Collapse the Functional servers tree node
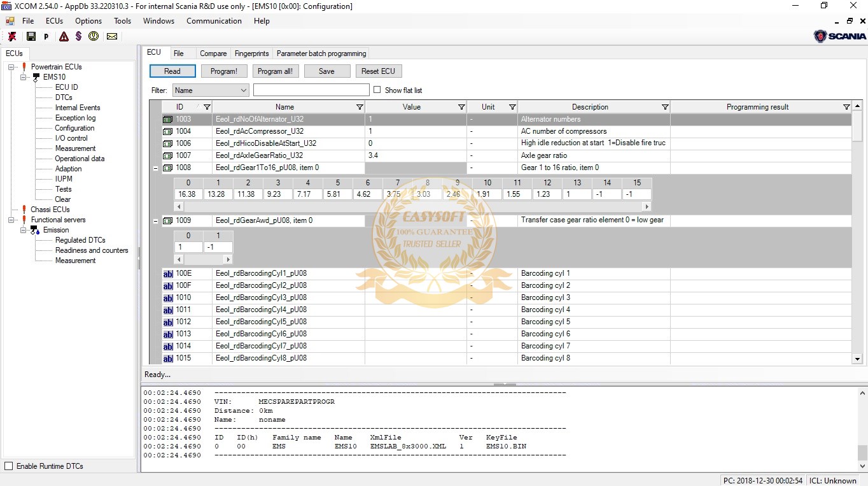This screenshot has width=868, height=486. [x=11, y=220]
